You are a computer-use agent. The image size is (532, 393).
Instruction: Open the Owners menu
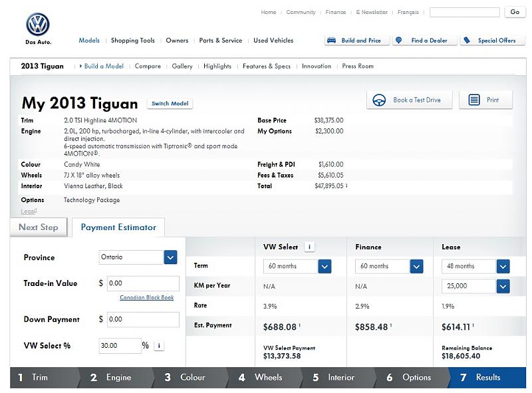click(177, 41)
